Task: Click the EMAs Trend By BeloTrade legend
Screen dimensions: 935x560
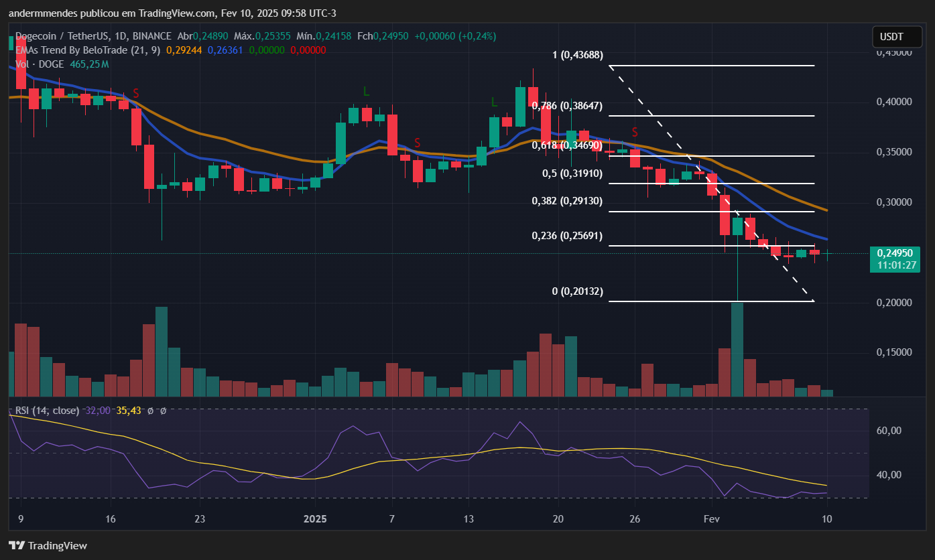Action: click(88, 50)
